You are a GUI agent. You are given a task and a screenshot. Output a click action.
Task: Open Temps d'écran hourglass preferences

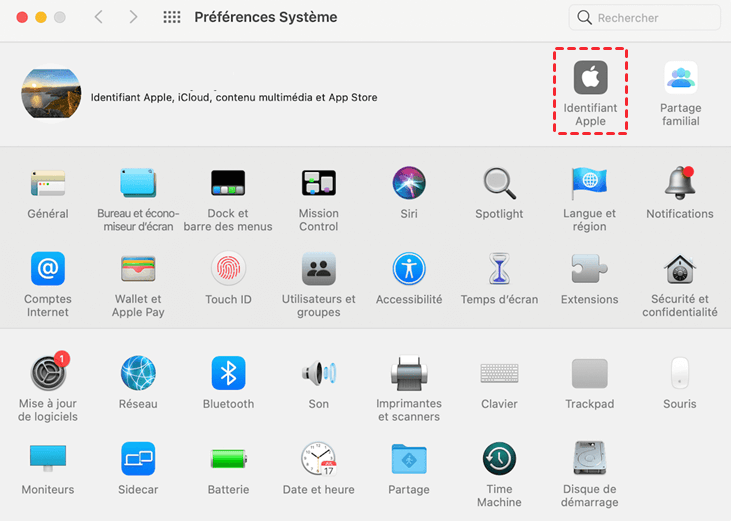click(499, 269)
